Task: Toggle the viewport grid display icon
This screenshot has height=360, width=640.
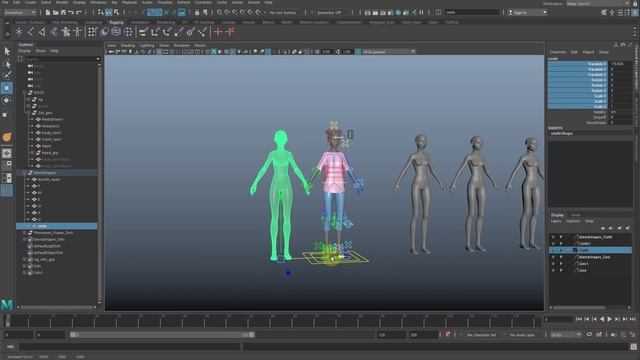Action: [159, 52]
